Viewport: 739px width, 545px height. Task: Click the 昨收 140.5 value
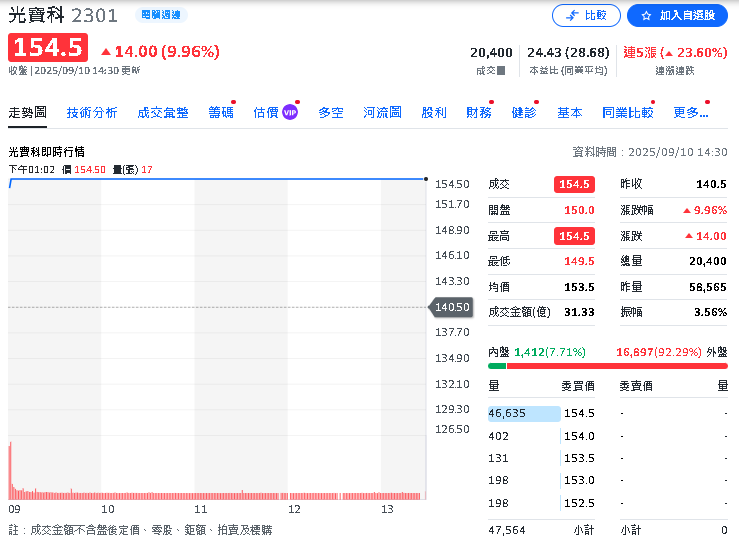(x=711, y=184)
